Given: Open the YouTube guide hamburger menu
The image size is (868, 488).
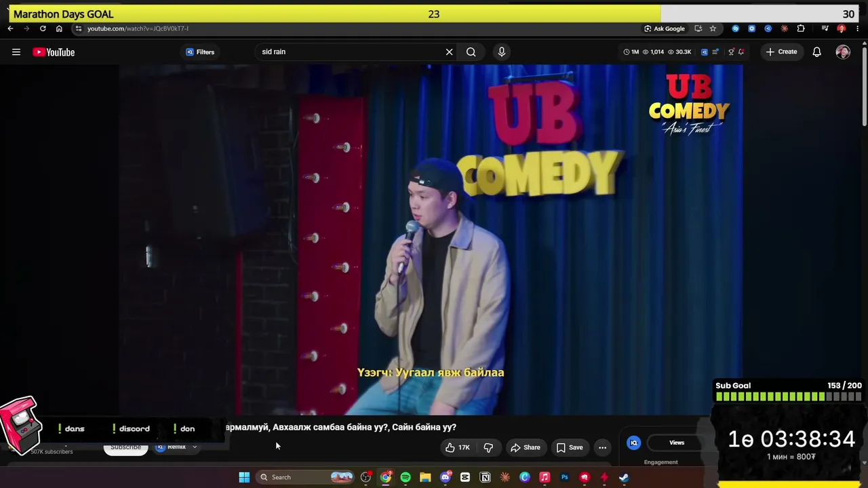Looking at the screenshot, I should 16,52.
